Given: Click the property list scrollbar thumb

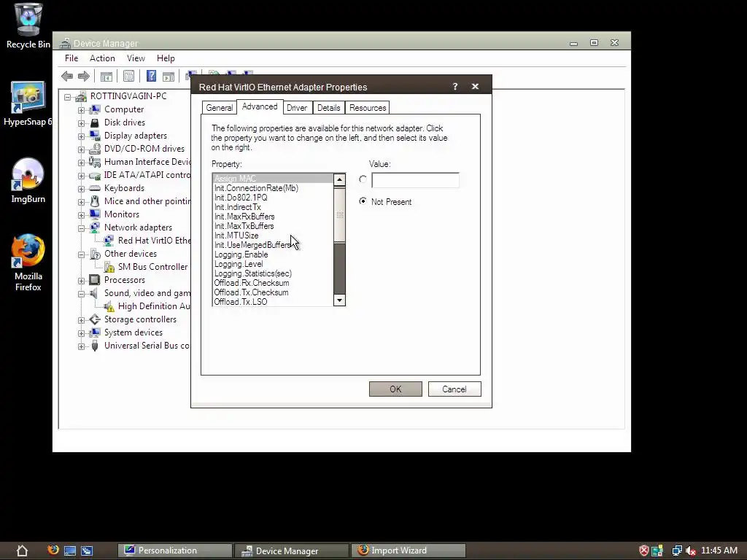Looking at the screenshot, I should pos(339,215).
